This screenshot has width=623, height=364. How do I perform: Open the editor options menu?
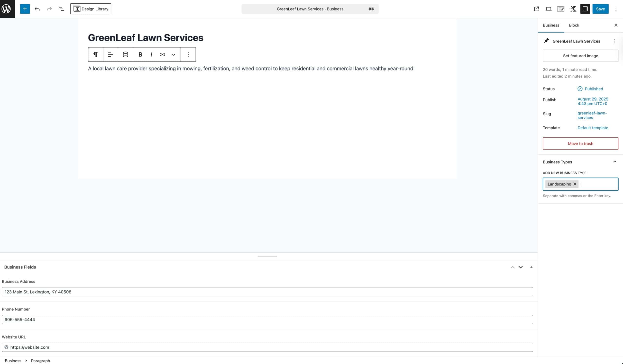[616, 9]
